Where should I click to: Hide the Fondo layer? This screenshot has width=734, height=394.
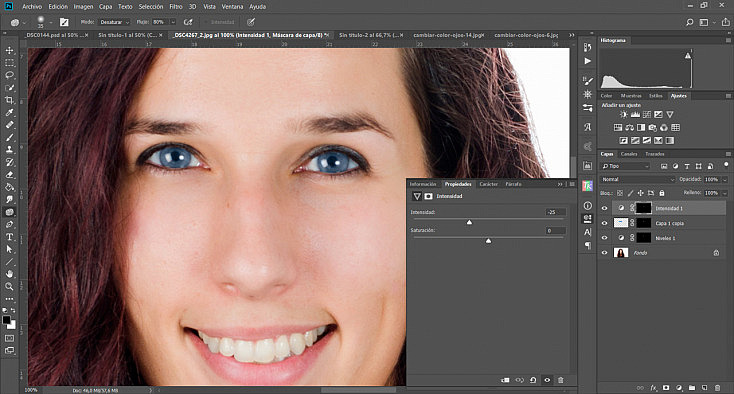point(604,253)
